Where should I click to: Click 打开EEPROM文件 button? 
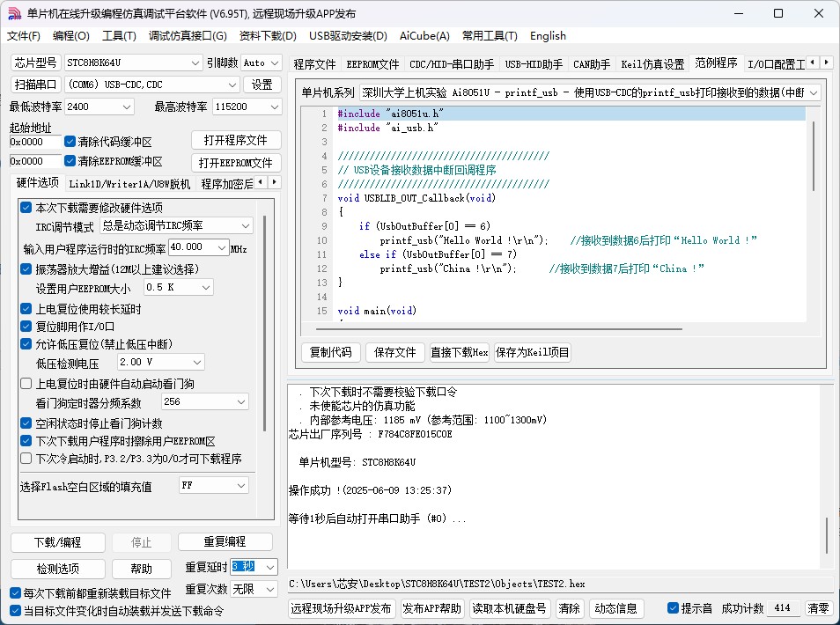[236, 162]
